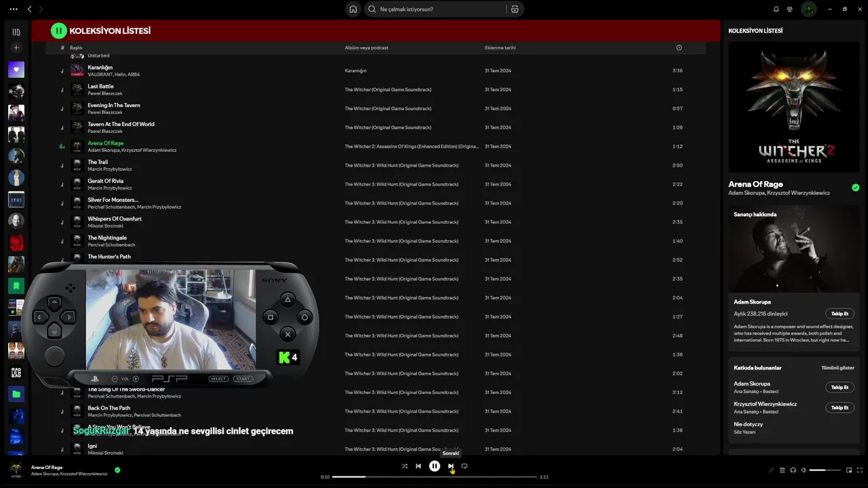Open the three-dots app menu
868x488 pixels.
(14, 9)
